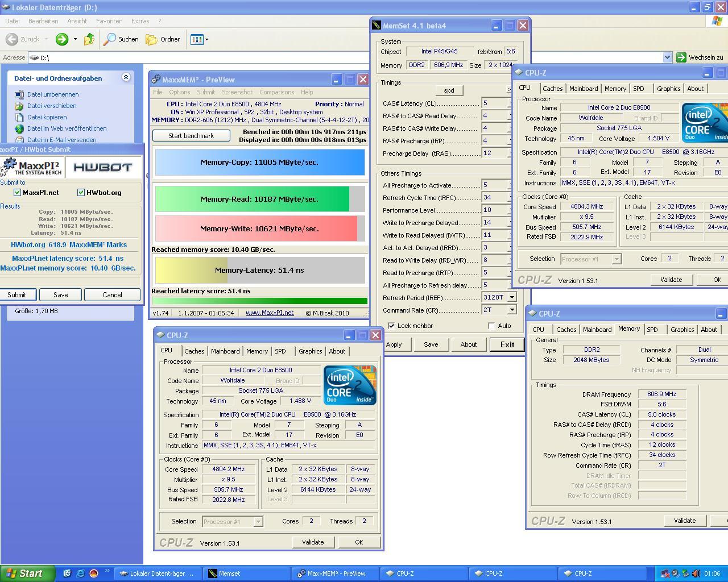Open the Performance Level dropdown
The image size is (728, 582).
pos(510,210)
